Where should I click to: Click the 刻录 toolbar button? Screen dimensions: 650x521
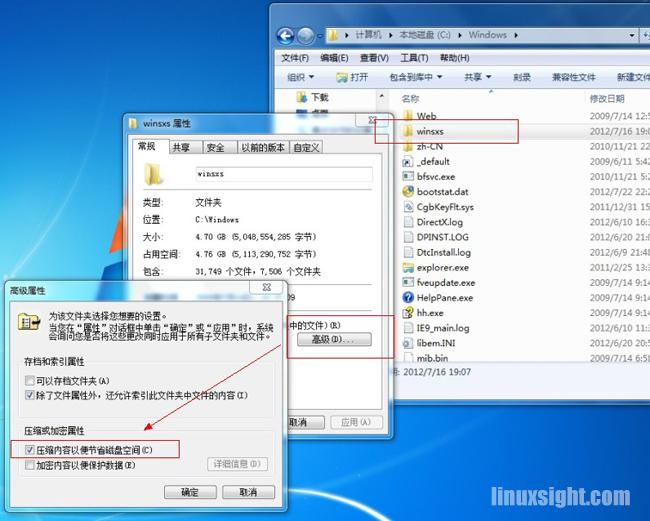coord(522,77)
